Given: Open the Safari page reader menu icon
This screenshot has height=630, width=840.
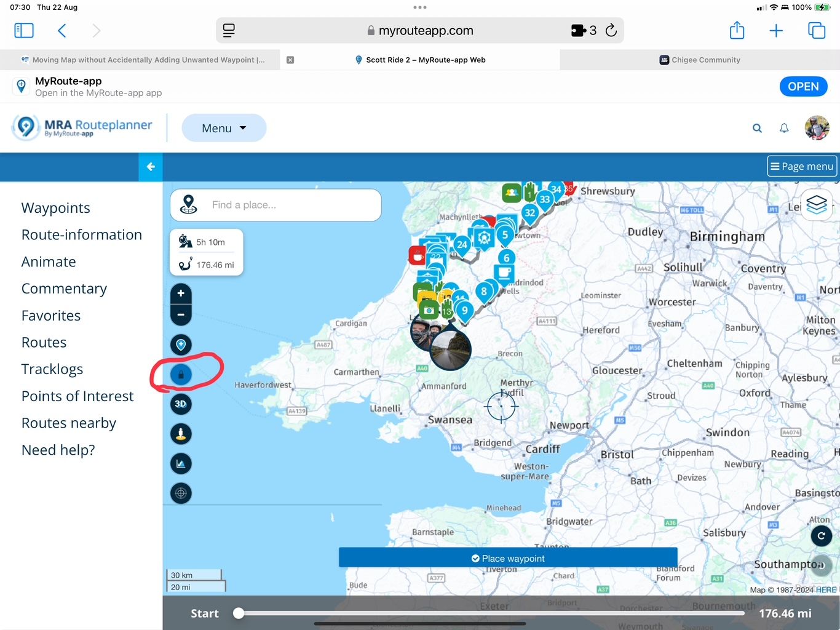Looking at the screenshot, I should [229, 30].
